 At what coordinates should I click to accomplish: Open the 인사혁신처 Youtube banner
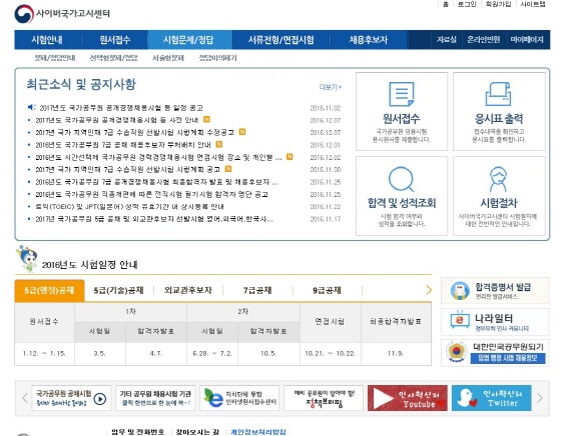point(407,398)
